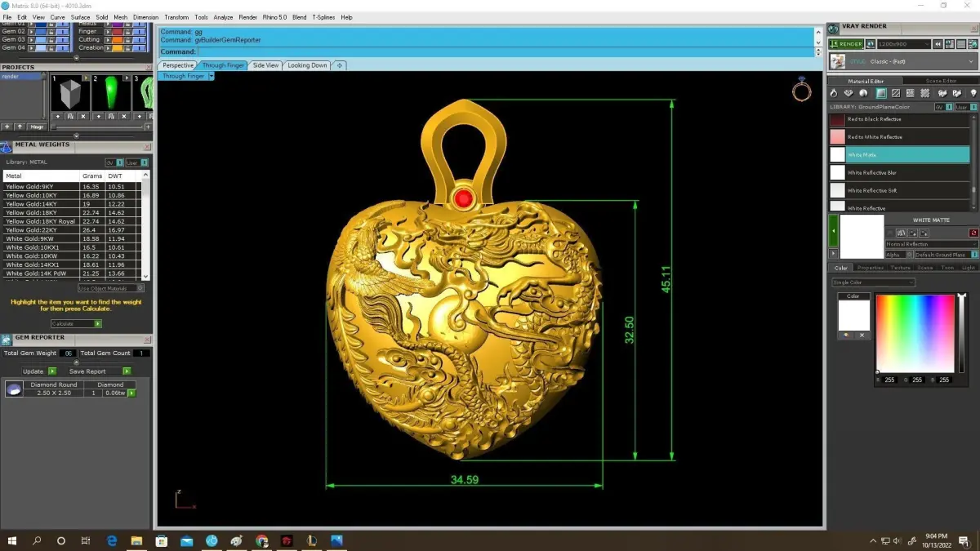Click the rewind icon next to render resolution
The width and height of the screenshot is (980, 551).
coord(938,44)
